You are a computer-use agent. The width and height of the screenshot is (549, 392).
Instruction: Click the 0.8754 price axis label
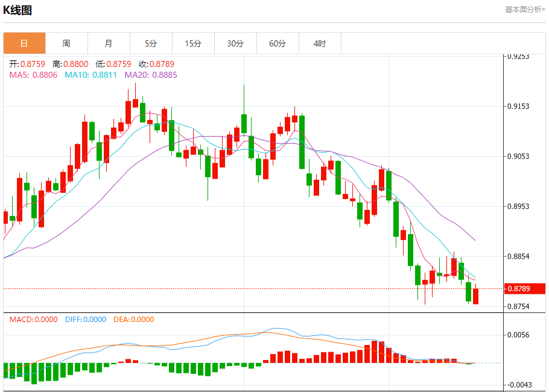point(518,306)
